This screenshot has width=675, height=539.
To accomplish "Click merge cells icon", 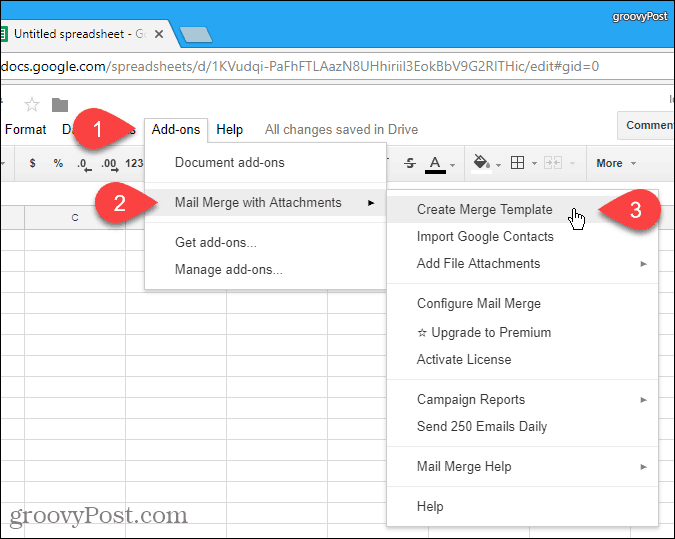I will (x=553, y=163).
